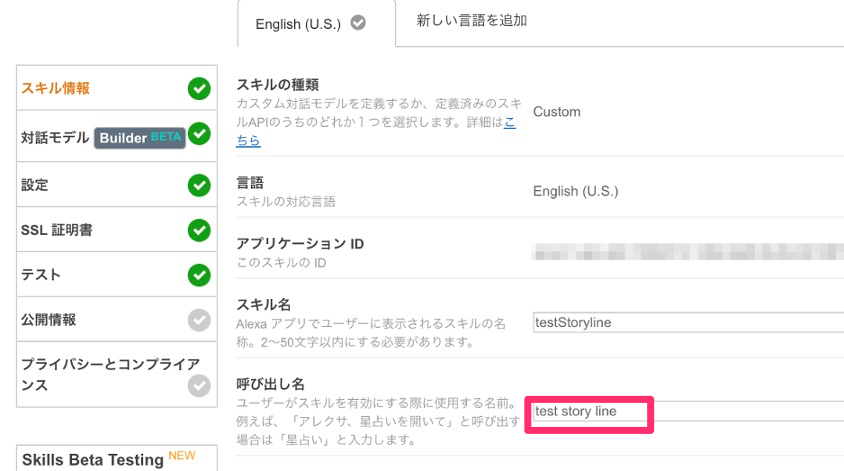Click green checkmark beside 設定
Image resolution: width=844 pixels, height=471 pixels.
199,185
